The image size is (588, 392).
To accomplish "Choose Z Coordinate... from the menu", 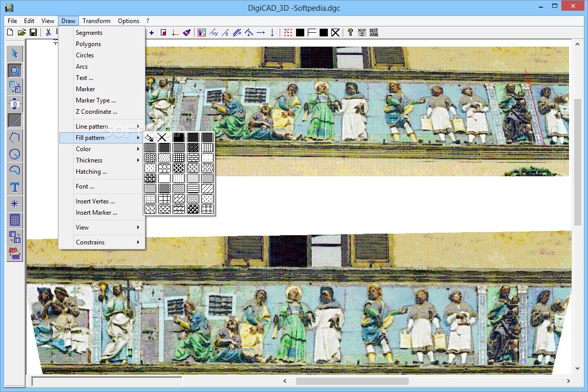I will (102, 111).
